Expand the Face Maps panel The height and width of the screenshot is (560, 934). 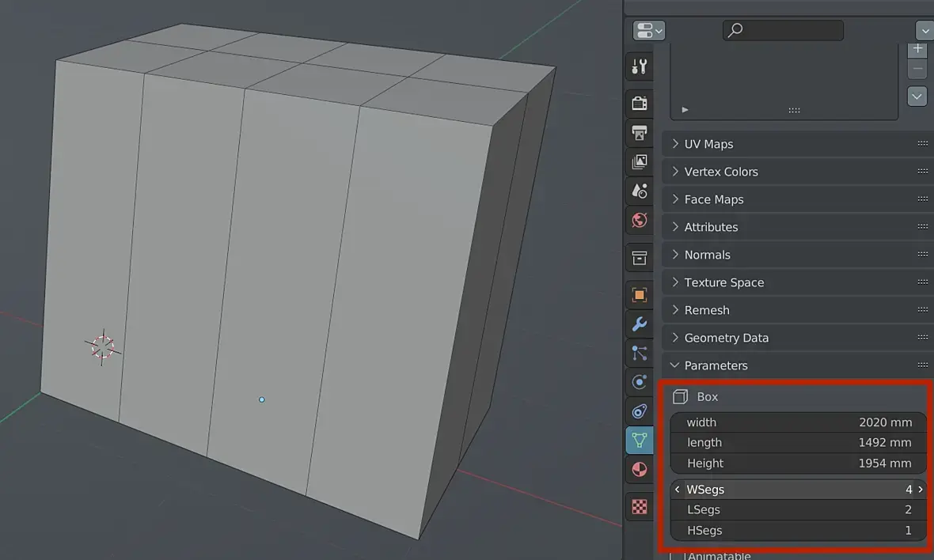coord(798,199)
